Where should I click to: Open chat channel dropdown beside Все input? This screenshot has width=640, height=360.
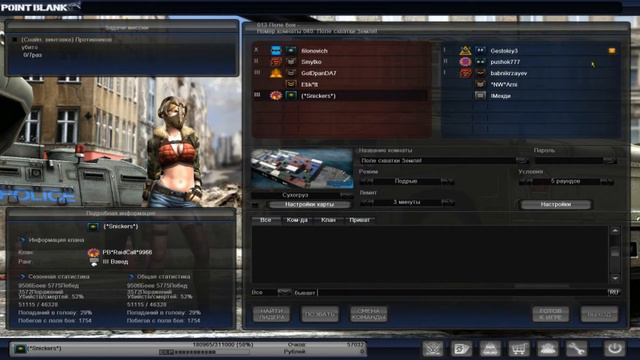pos(284,292)
